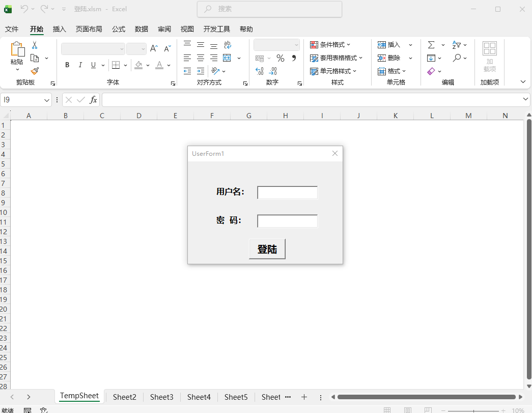Expand the Conditional Formatting dropdown
The height and width of the screenshot is (413, 532).
330,45
